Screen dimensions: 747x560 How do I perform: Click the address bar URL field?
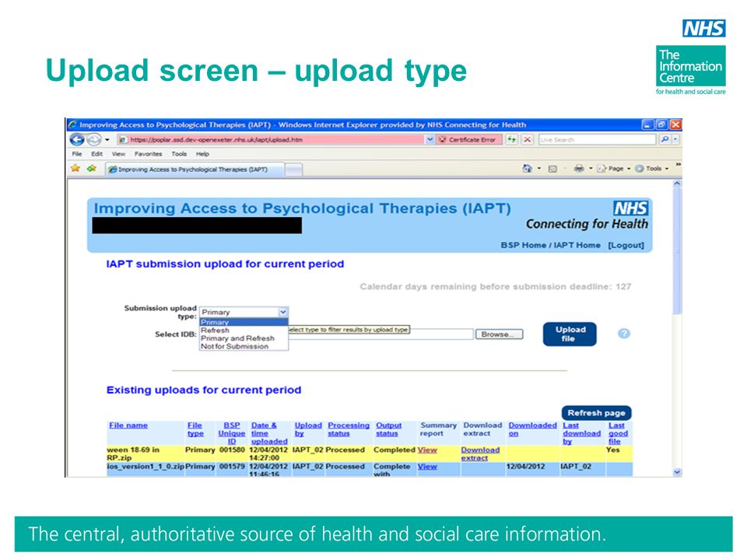point(271,139)
